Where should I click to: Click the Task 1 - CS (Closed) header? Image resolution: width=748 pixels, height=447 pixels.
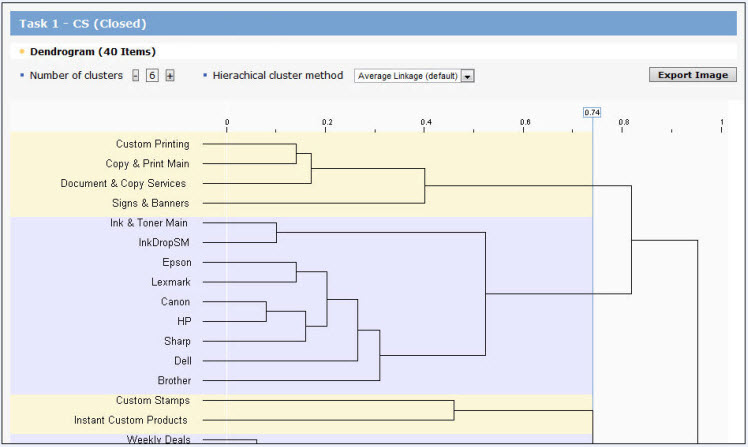tap(374, 23)
